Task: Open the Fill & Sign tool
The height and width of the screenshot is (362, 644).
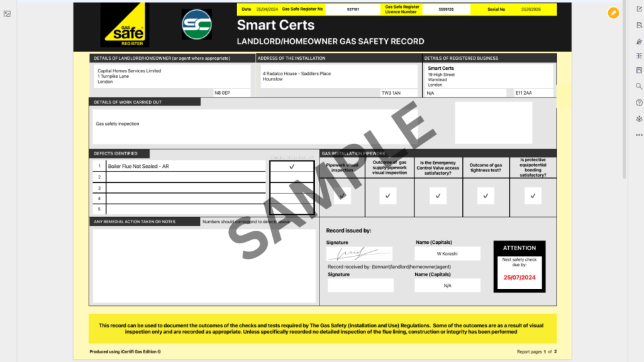Action: point(639,41)
